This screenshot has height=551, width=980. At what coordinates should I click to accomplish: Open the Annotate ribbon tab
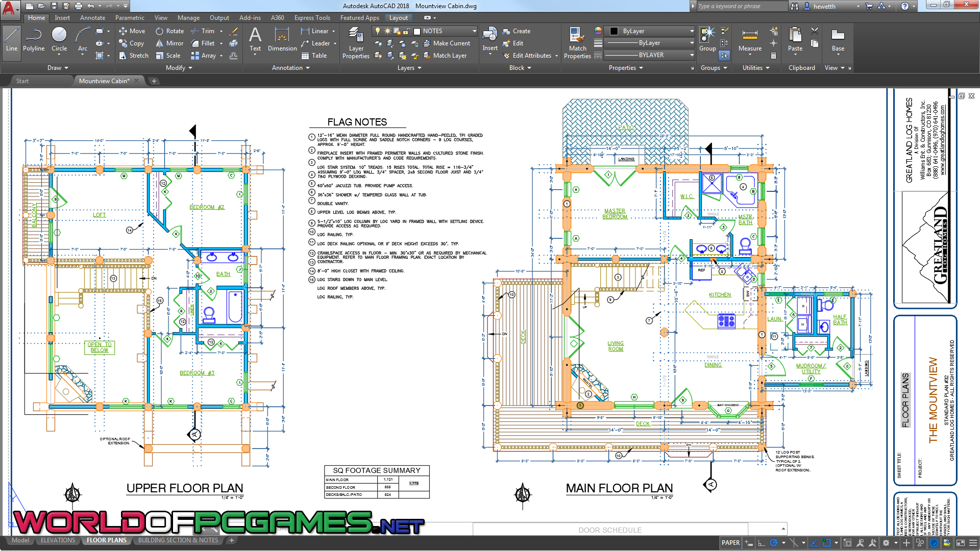92,18
